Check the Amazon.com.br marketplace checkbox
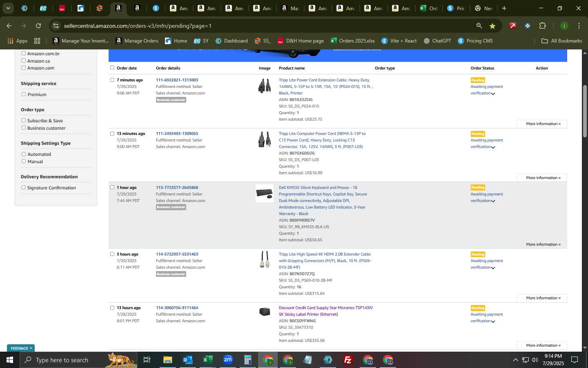The image size is (588, 368). pyautogui.click(x=24, y=53)
